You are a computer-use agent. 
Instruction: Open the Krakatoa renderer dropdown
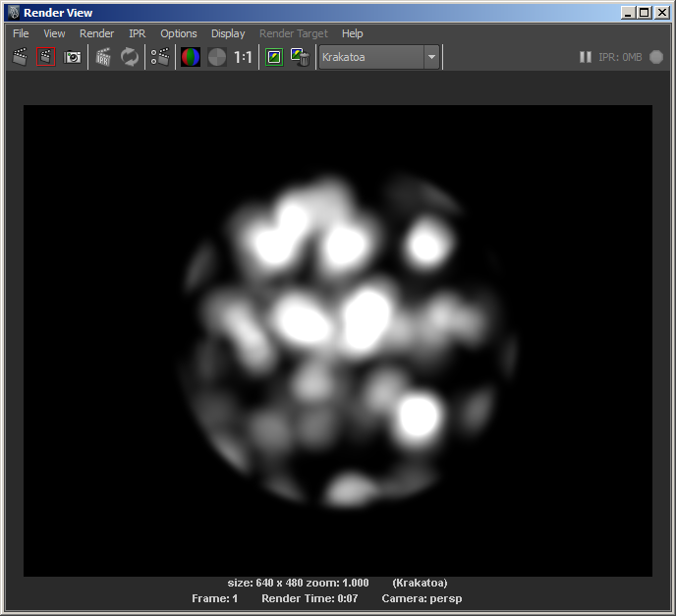click(379, 57)
